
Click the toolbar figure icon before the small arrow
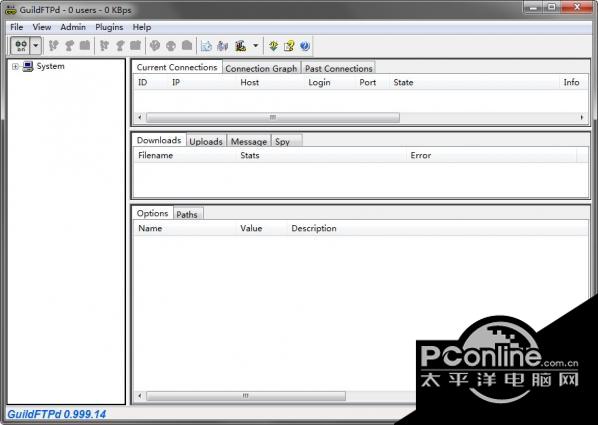point(240,46)
